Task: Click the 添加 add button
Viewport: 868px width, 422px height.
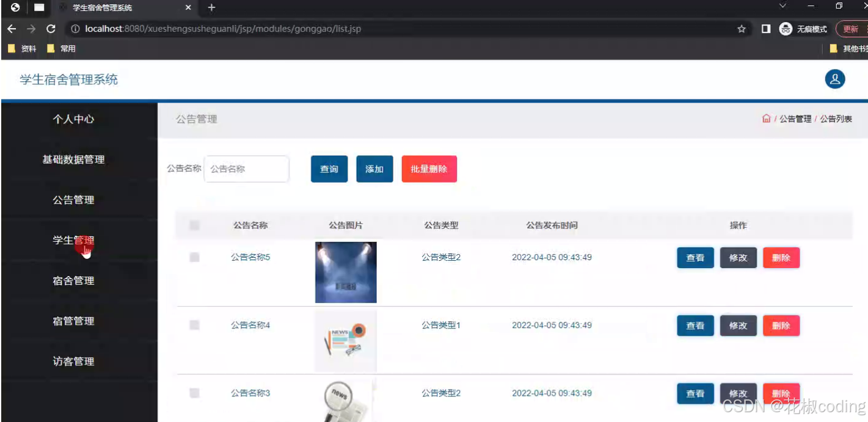Action: tap(374, 169)
